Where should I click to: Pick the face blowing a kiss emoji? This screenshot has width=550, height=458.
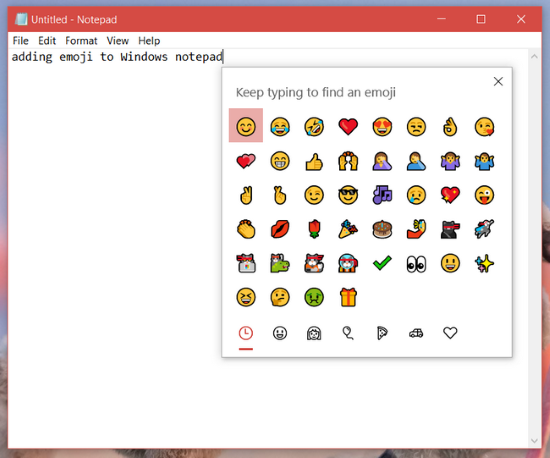tap(484, 126)
